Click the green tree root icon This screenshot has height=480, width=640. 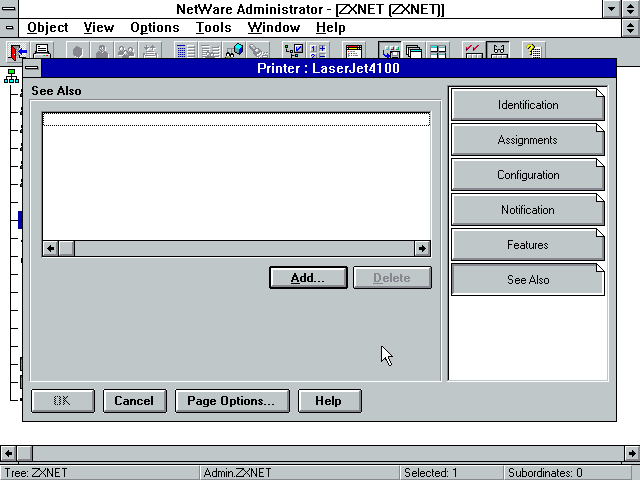point(11,76)
